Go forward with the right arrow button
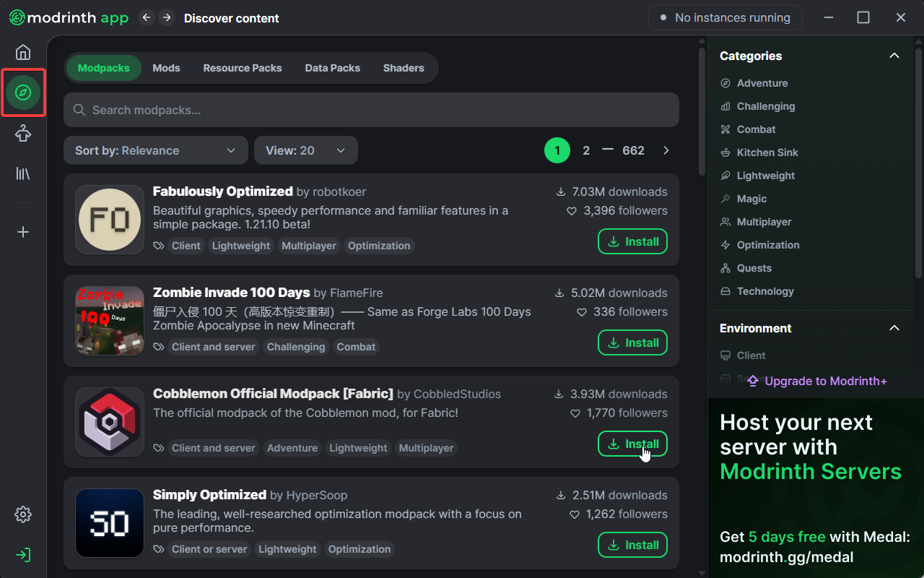The image size is (924, 578). pyautogui.click(x=167, y=17)
